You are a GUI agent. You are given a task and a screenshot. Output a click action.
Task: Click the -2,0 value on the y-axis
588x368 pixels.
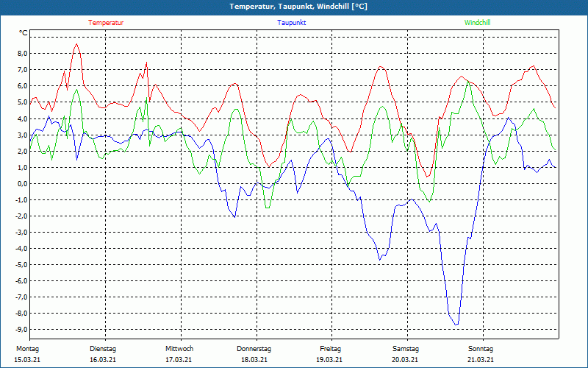[22, 216]
